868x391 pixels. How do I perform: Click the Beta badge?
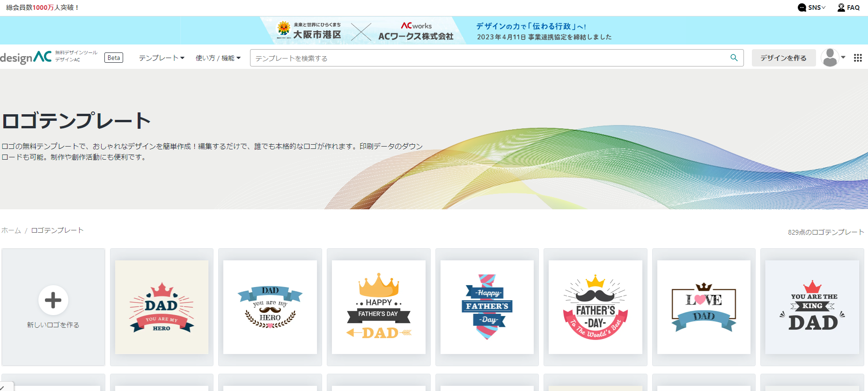click(114, 58)
